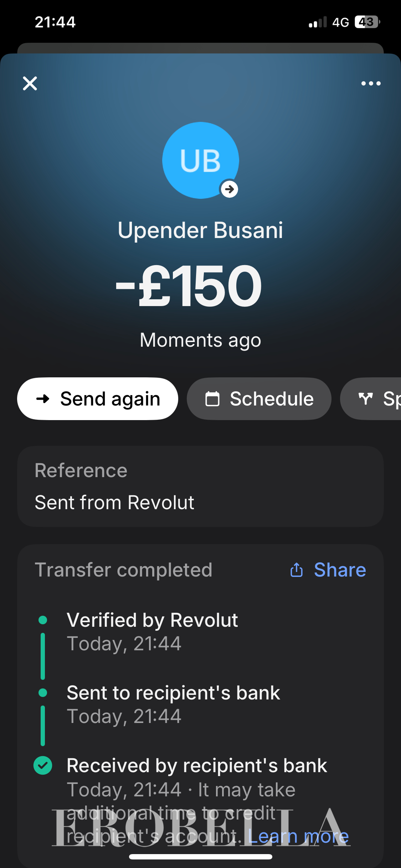Tap the UB recipient avatar
Image resolution: width=401 pixels, height=868 pixels.
(x=200, y=160)
